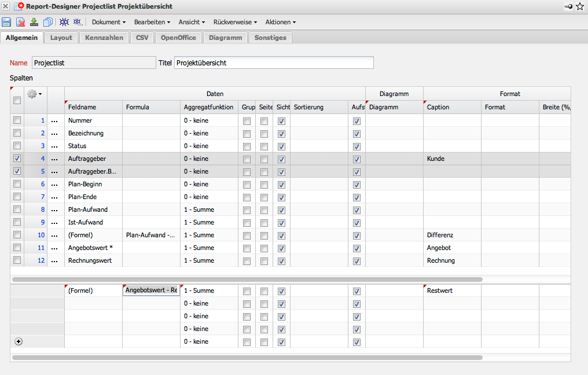Select the row checkbox for Rechnungswert
This screenshot has height=375, width=588.
[x=17, y=260]
